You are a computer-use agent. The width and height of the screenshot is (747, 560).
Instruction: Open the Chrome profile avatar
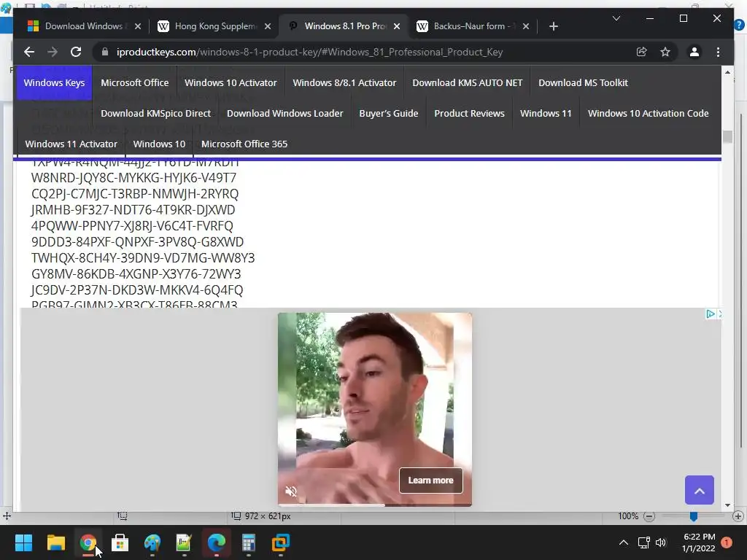(694, 52)
